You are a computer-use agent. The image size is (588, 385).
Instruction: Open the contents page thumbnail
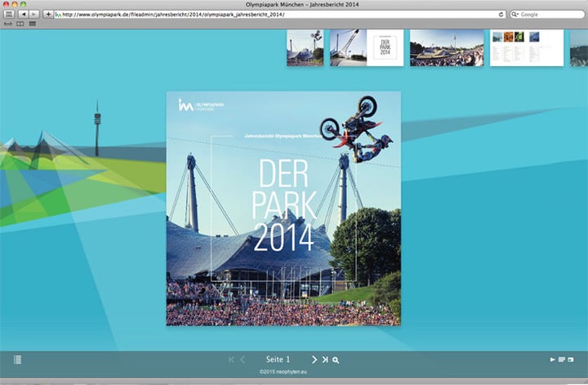(526, 47)
